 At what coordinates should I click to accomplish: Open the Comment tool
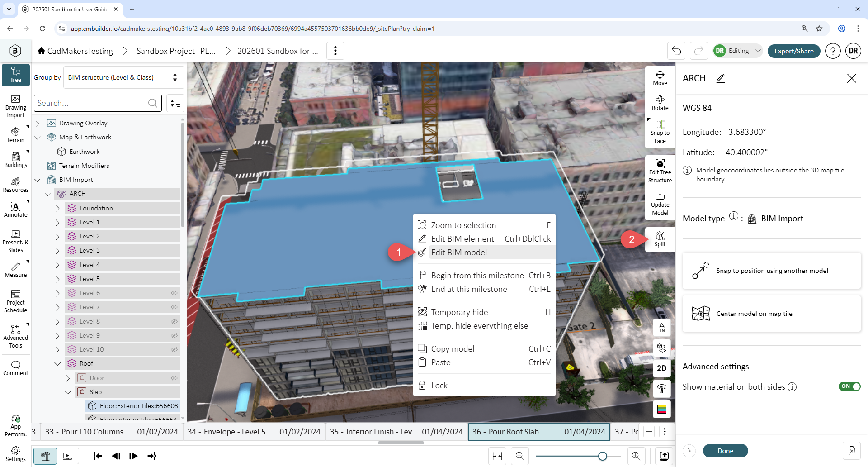tap(16, 368)
